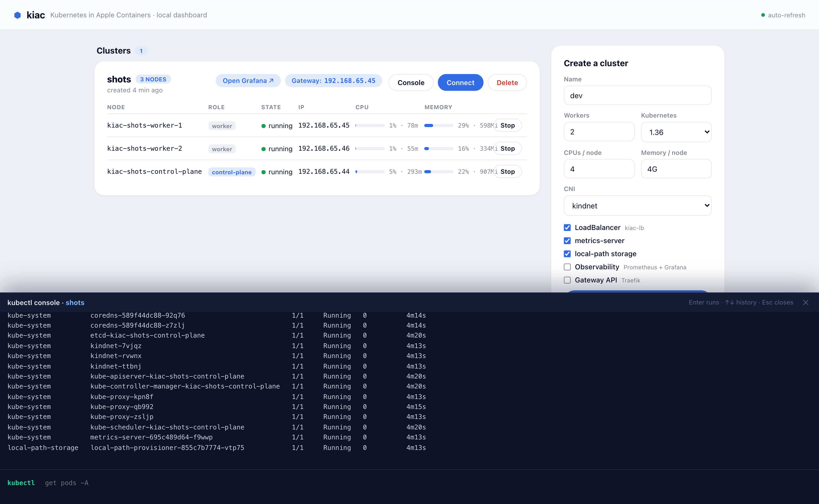Click memory usage bar for worker-2

click(x=439, y=149)
